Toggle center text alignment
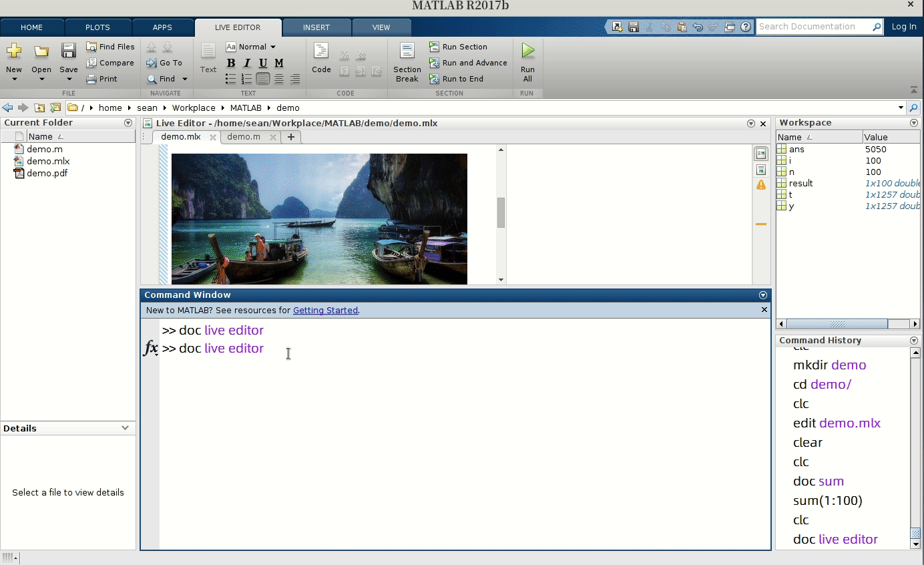924x565 pixels. pos(279,79)
